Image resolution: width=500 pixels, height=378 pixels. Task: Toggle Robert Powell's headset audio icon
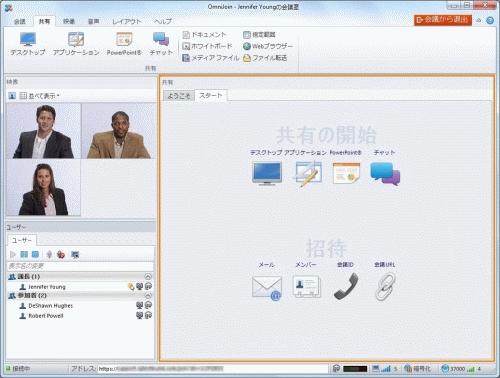click(148, 315)
